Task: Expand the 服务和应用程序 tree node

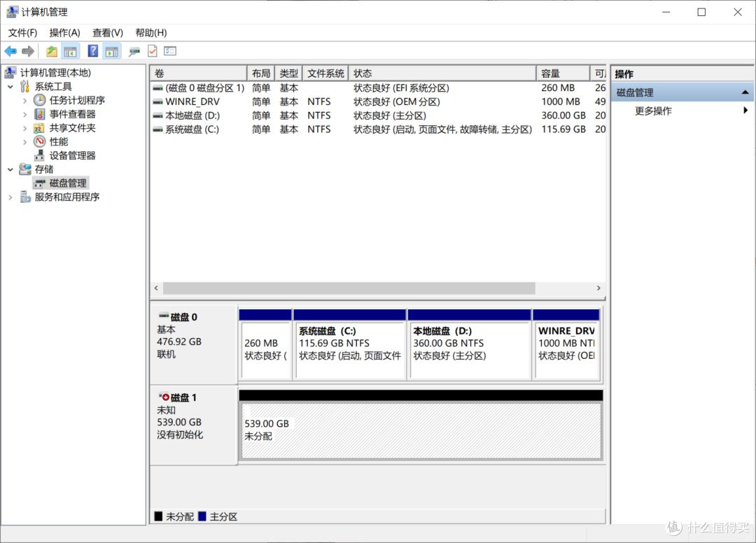Action: (x=10, y=197)
